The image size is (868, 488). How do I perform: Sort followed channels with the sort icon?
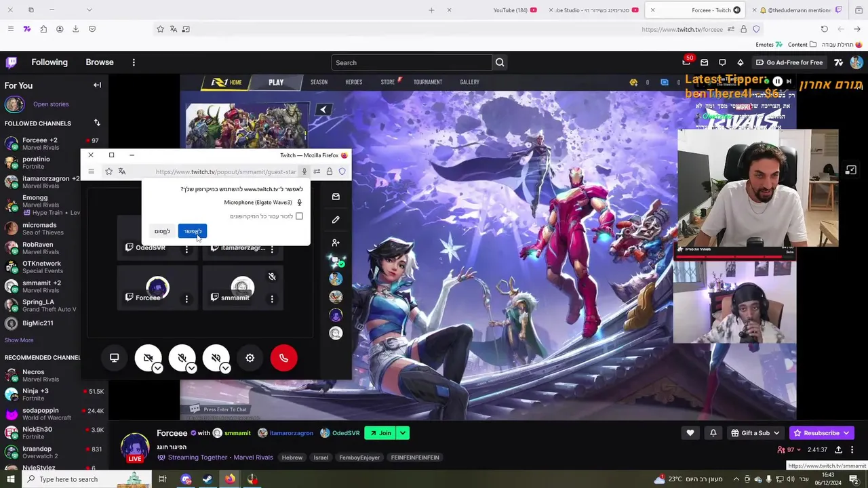tap(97, 123)
